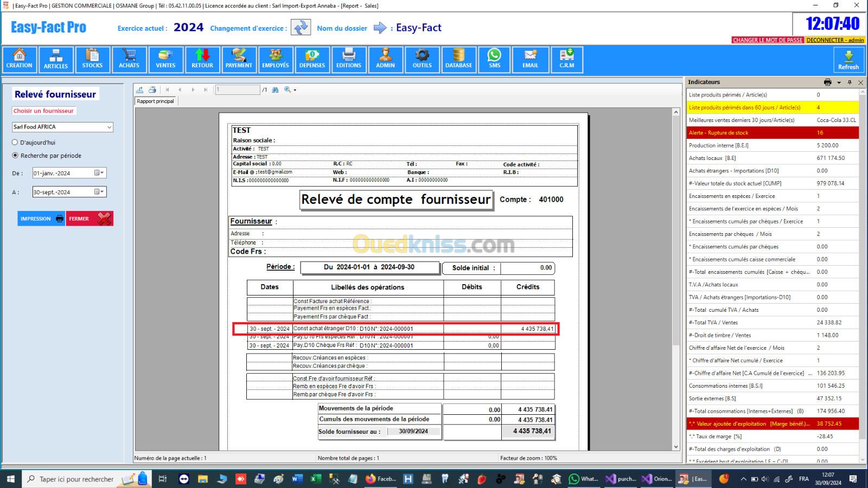Switch to Rapport principal tab
The image size is (868, 488).
point(156,101)
